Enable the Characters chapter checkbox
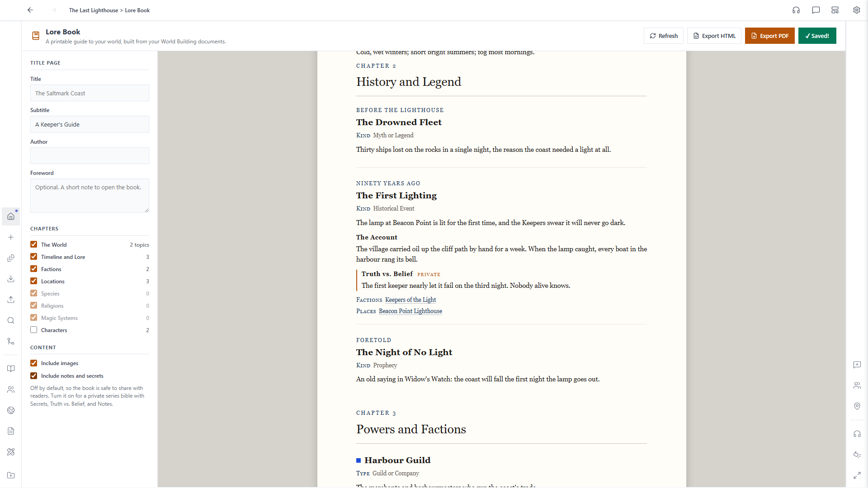This screenshot has height=488, width=868. click(34, 330)
